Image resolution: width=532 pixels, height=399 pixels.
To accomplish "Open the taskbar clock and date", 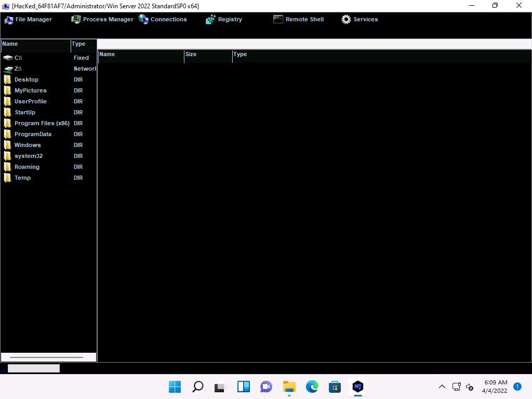I will click(x=495, y=387).
